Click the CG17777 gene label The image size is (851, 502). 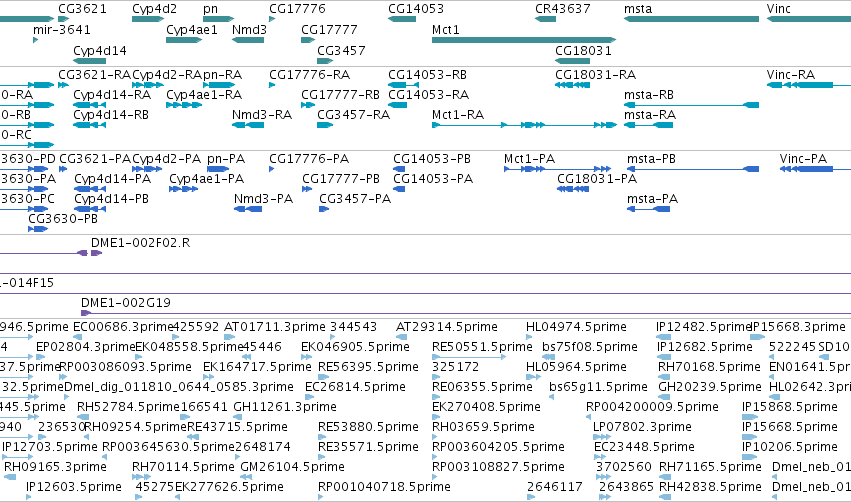329,29
